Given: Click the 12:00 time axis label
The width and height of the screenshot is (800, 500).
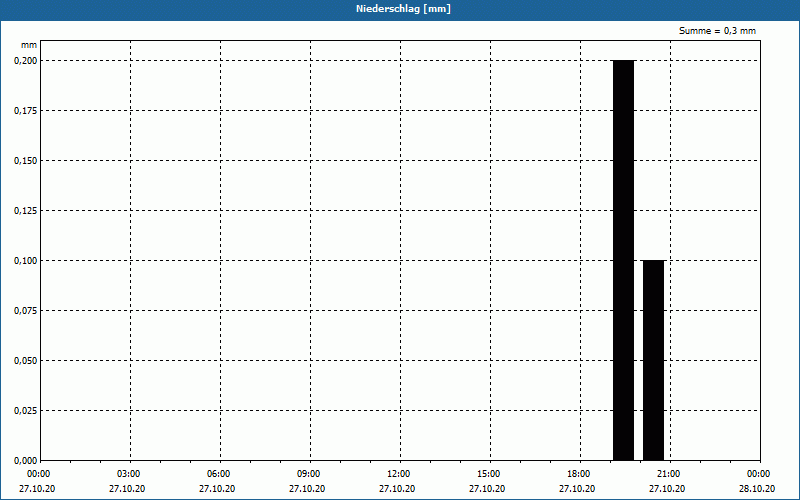Looking at the screenshot, I should (398, 474).
